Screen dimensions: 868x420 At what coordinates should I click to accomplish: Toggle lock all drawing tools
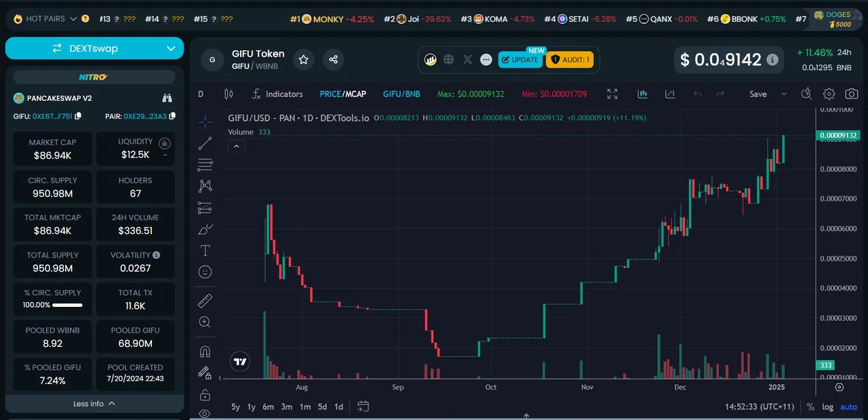[x=205, y=394]
